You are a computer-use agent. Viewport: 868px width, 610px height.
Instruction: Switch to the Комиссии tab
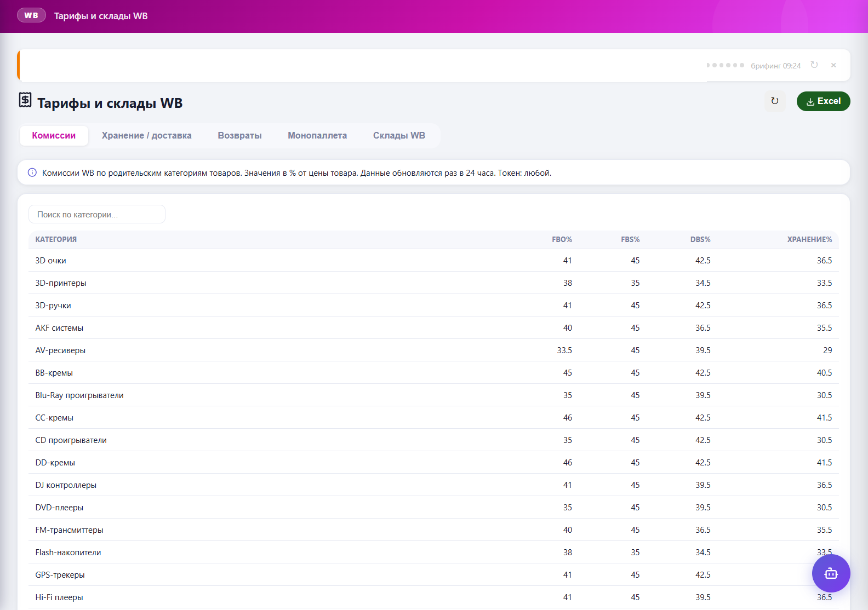54,136
